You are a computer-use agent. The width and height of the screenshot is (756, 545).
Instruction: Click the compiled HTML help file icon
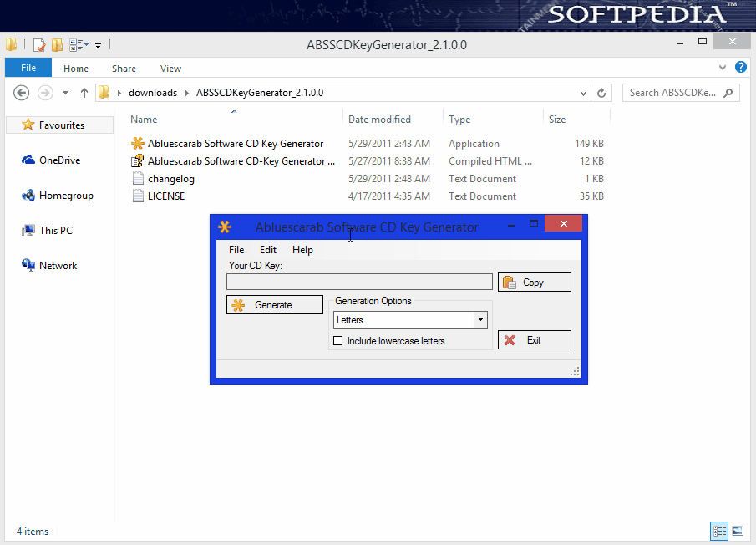coord(138,160)
